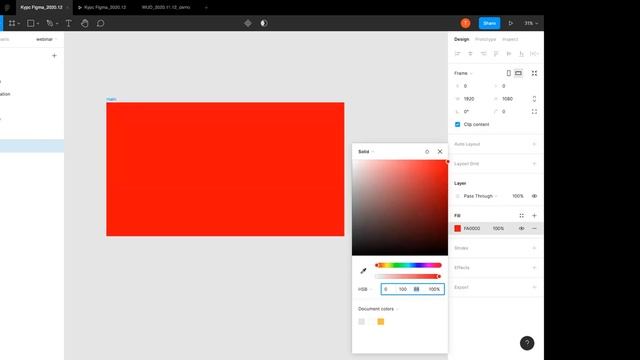Click the Distribute spacing icon

point(534,53)
